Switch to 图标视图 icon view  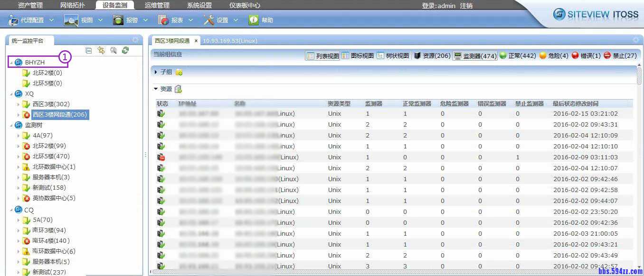click(x=358, y=56)
